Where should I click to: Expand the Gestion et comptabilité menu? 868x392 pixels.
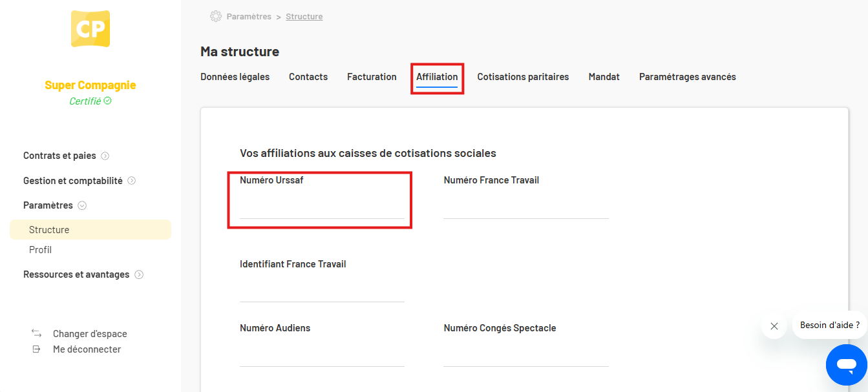click(132, 181)
